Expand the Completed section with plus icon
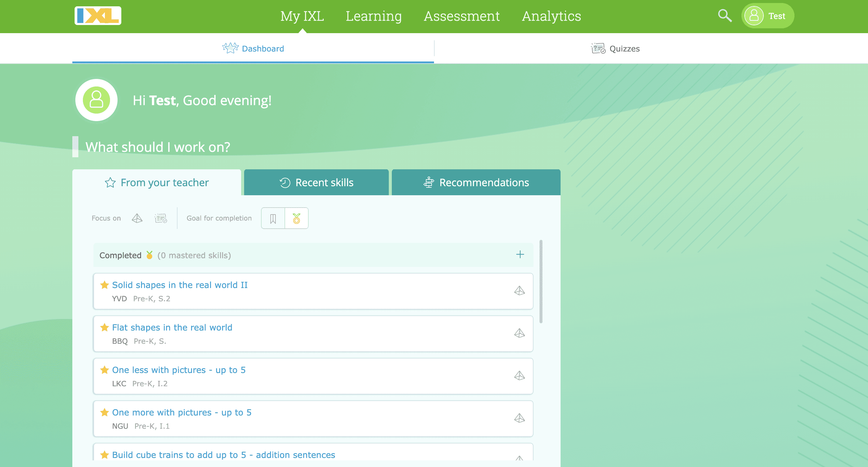The image size is (868, 467). coord(520,254)
